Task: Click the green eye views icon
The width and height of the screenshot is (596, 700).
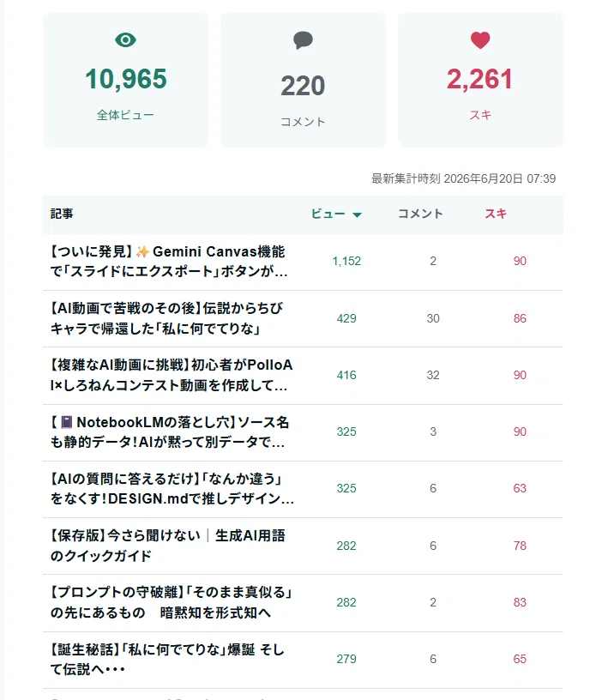Action: click(125, 40)
